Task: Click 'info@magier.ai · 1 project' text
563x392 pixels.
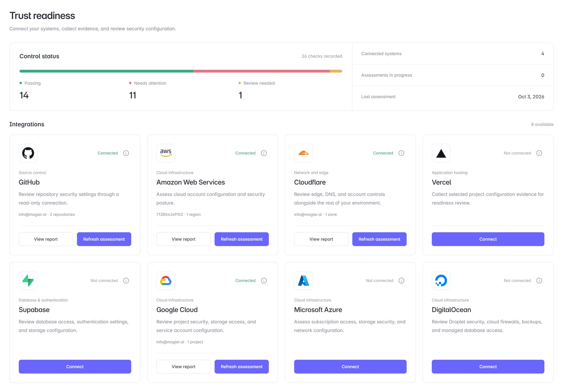Action: [180, 342]
